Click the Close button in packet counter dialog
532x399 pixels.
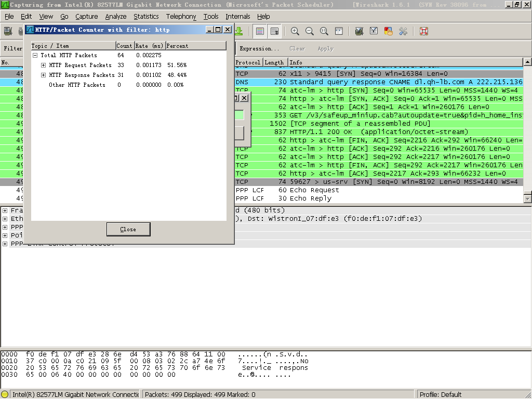tap(128, 229)
